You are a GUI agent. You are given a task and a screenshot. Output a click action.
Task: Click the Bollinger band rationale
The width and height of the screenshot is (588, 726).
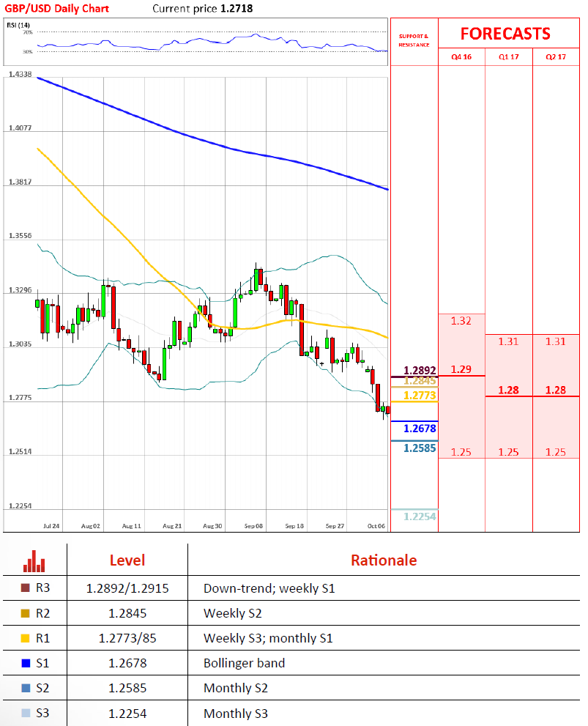click(244, 664)
